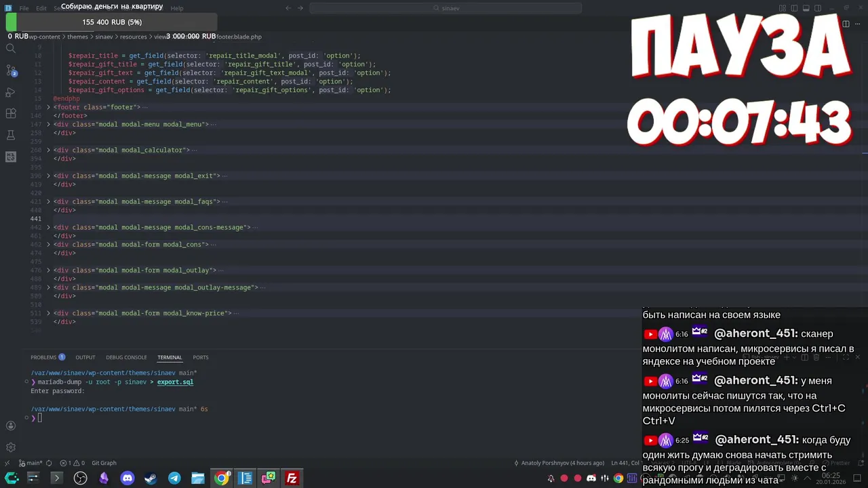
Task: Switch to the DEBUG CONSOLE tab
Action: point(126,357)
